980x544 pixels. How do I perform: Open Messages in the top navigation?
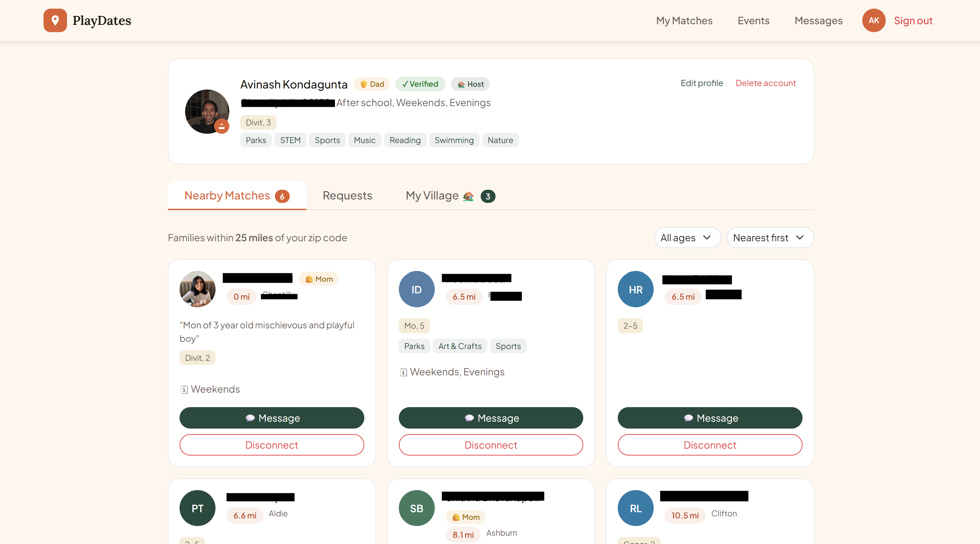click(818, 20)
